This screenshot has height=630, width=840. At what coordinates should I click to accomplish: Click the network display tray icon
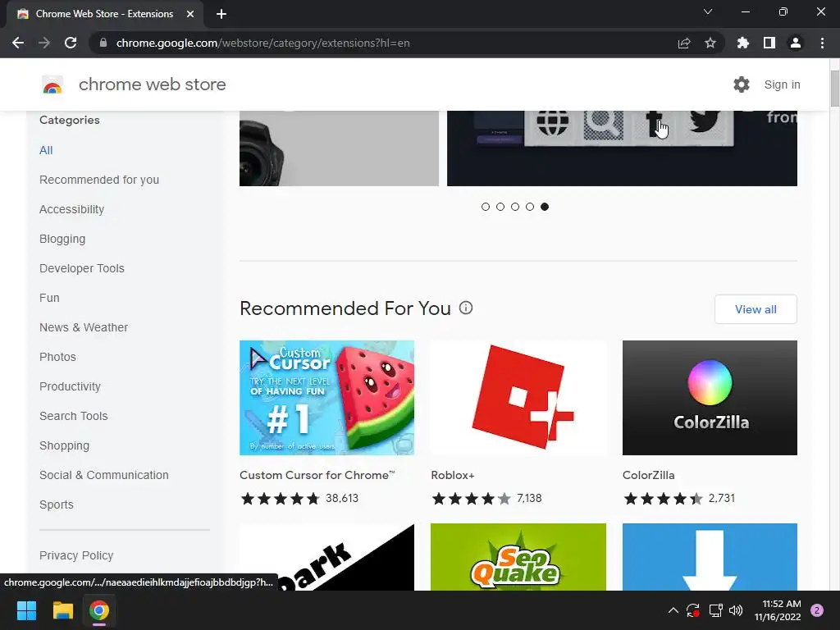(x=715, y=610)
